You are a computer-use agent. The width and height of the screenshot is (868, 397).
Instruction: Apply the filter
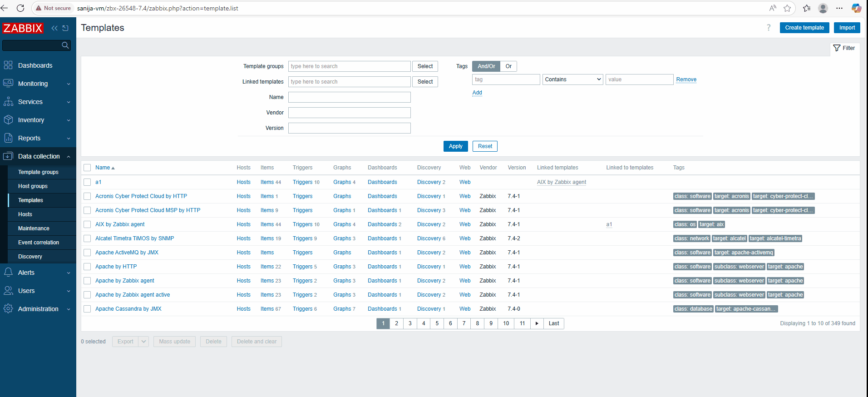point(455,146)
